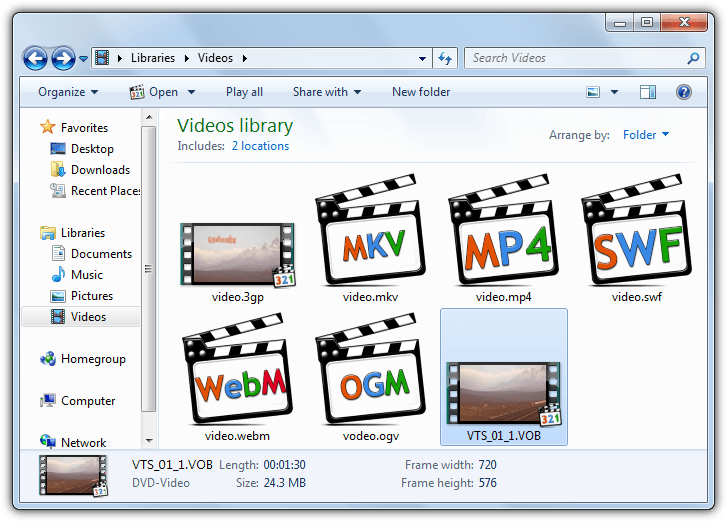Click the vodeo.ogv file name
Screen dimensions: 727x521
pyautogui.click(x=370, y=436)
